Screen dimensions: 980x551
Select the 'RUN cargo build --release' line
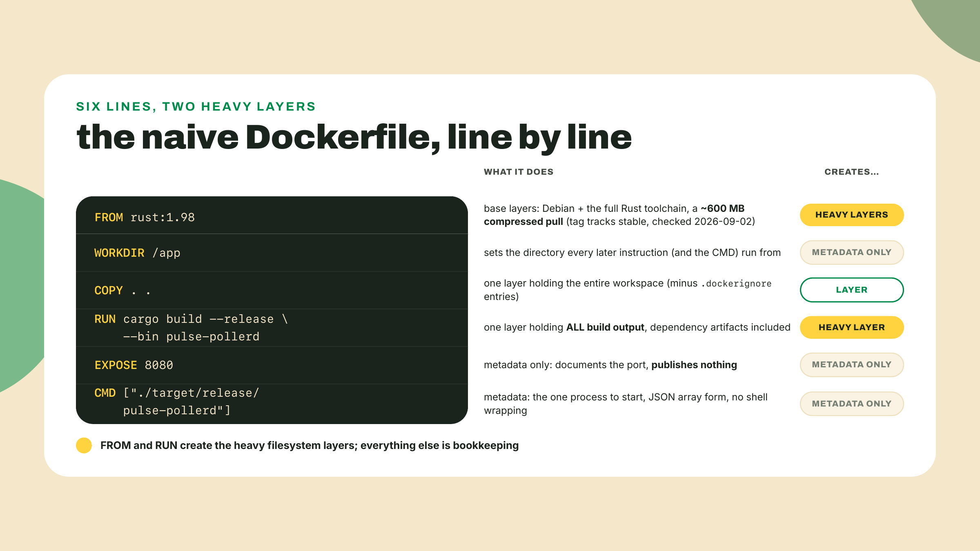coord(191,319)
